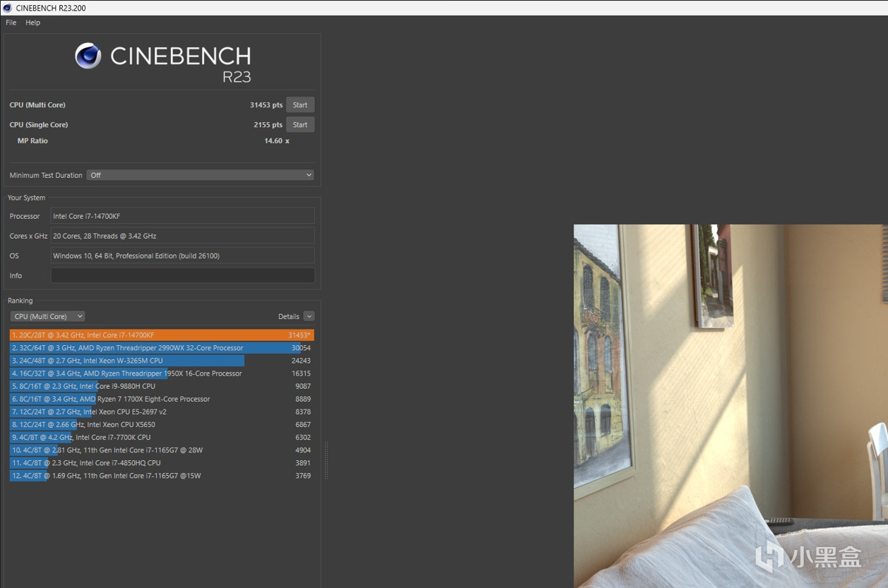The height and width of the screenshot is (588, 888).
Task: Click the rendered room preview image
Action: pyautogui.click(x=730, y=406)
